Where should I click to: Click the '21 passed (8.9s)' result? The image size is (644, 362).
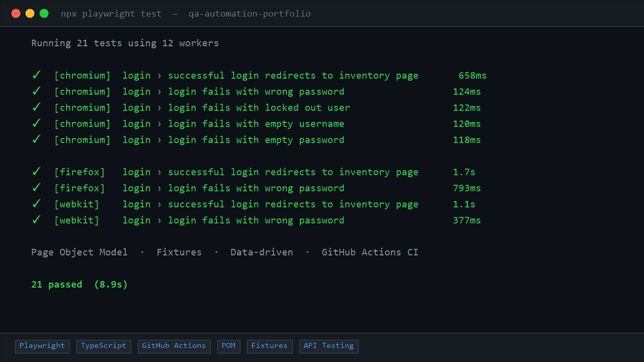[79, 285]
